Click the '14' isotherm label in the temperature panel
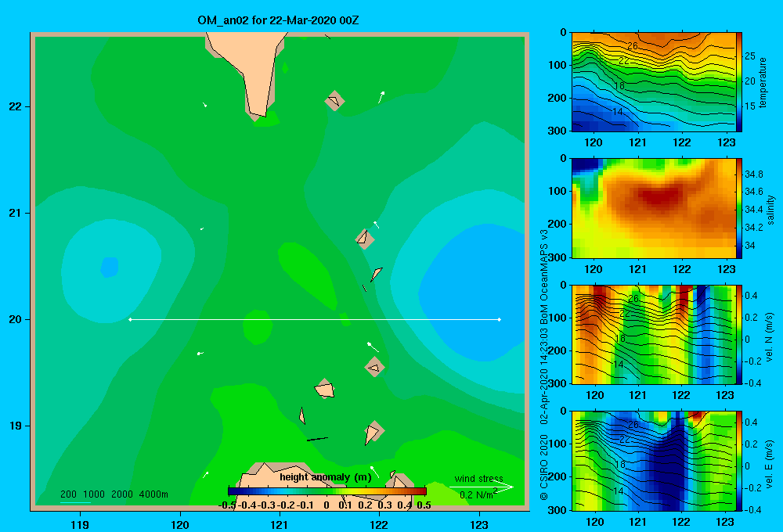The width and height of the screenshot is (783, 532). coord(618,112)
